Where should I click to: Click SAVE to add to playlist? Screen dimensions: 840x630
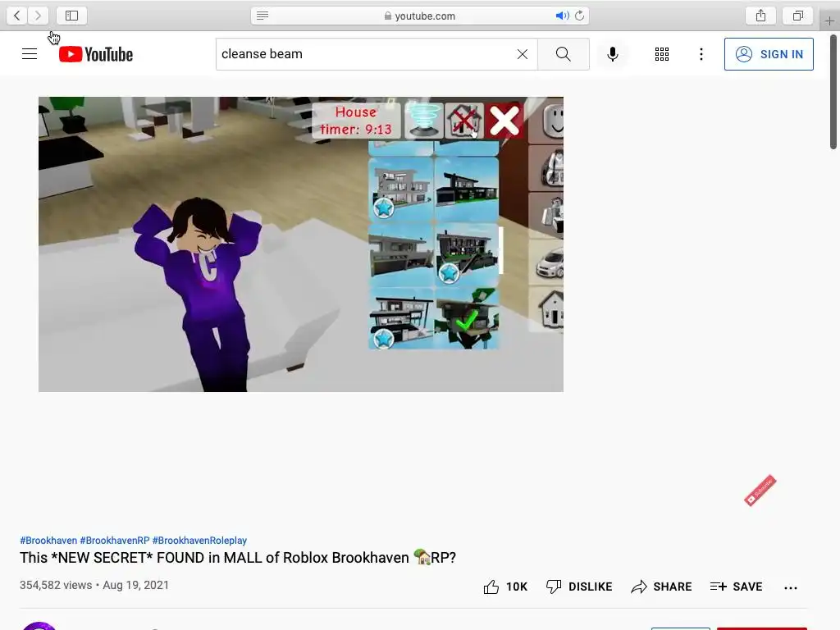pos(736,587)
